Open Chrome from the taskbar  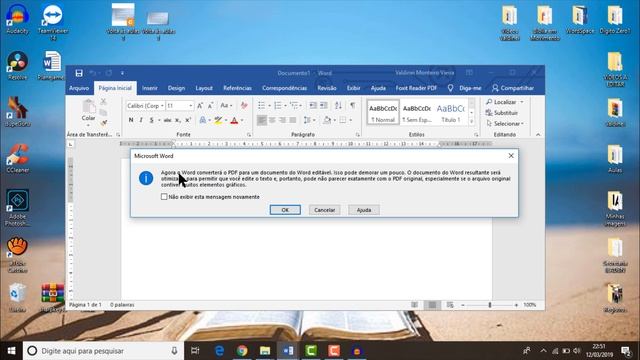(242, 351)
